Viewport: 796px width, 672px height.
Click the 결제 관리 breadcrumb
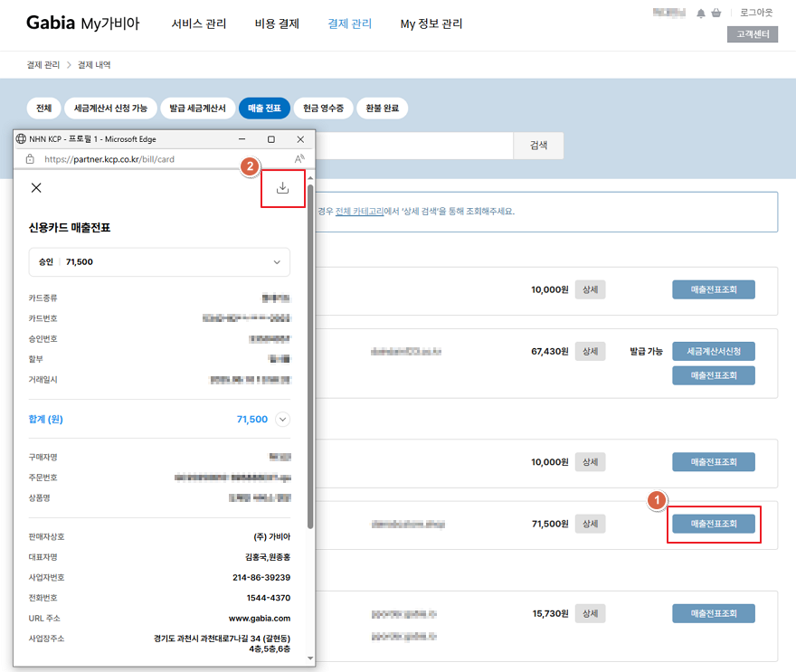pyautogui.click(x=43, y=65)
